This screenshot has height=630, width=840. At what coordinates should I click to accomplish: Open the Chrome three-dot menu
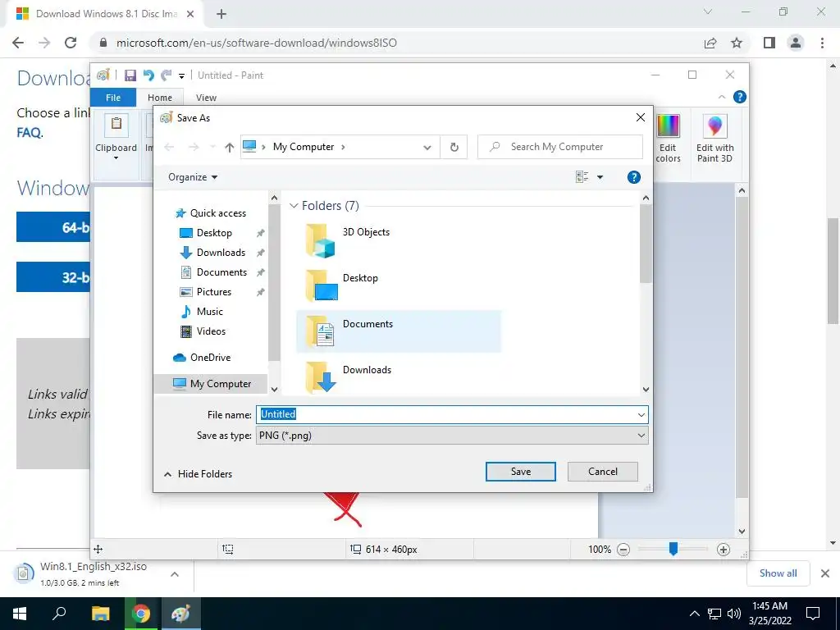[822, 43]
